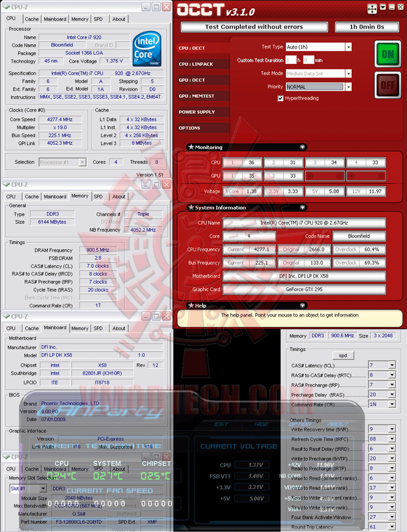Image resolution: width=407 pixels, height=532 pixels.
Task: Open the Slot #1 dropdown in the CPU-Z SPD window
Action: pyautogui.click(x=43, y=488)
